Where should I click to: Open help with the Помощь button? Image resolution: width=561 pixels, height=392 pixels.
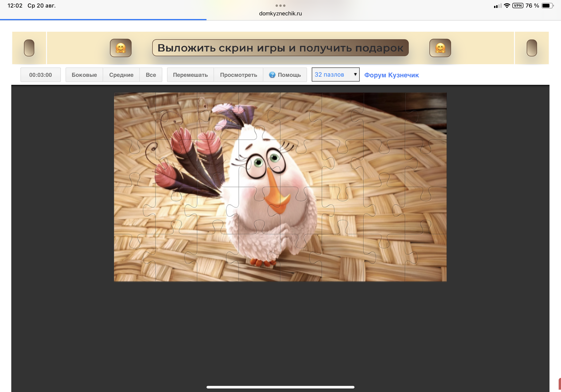tap(285, 75)
